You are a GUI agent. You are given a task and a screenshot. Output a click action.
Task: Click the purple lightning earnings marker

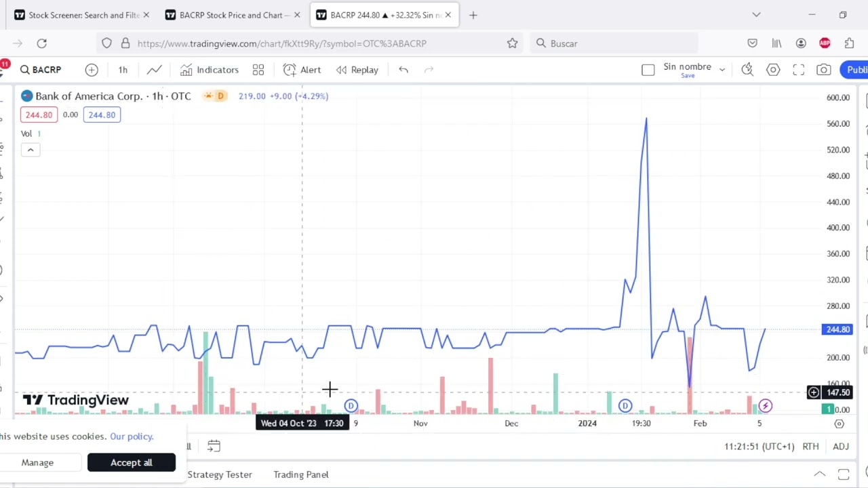(765, 406)
